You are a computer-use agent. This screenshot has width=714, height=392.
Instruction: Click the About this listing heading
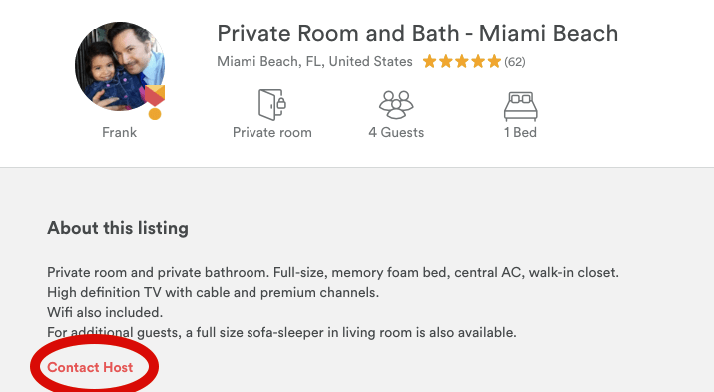pyautogui.click(x=118, y=228)
